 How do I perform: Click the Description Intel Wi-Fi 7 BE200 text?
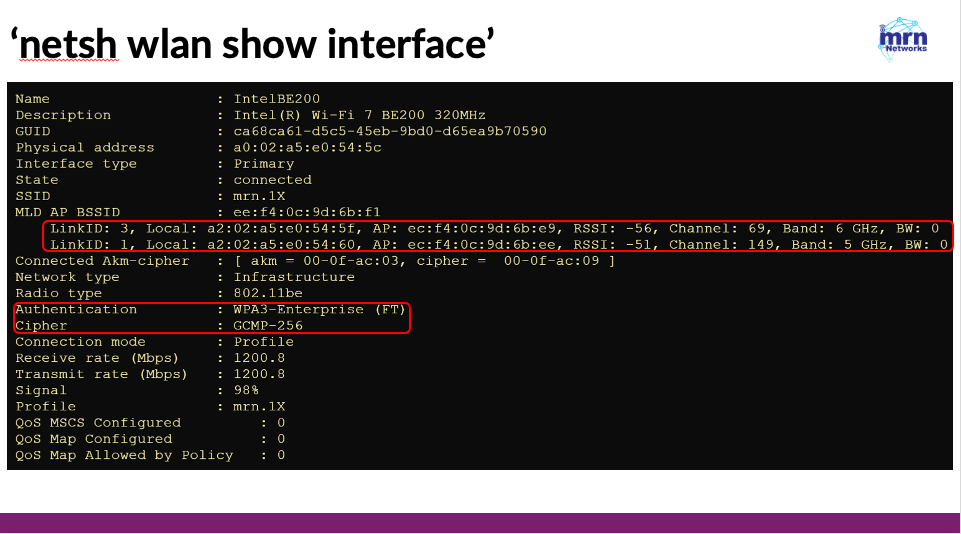(x=359, y=115)
